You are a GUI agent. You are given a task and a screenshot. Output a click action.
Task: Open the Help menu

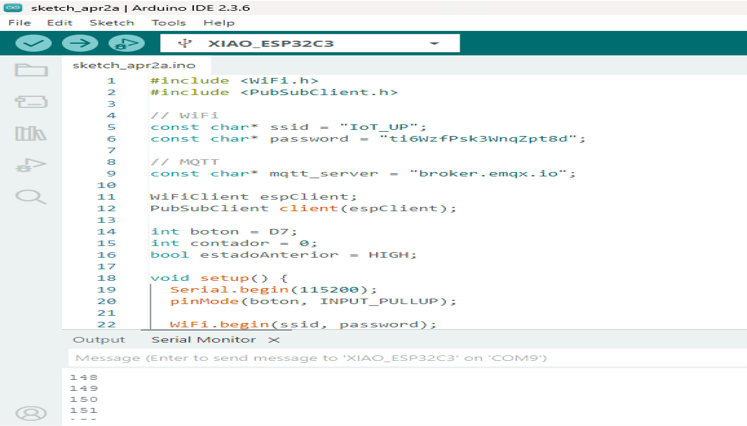219,23
